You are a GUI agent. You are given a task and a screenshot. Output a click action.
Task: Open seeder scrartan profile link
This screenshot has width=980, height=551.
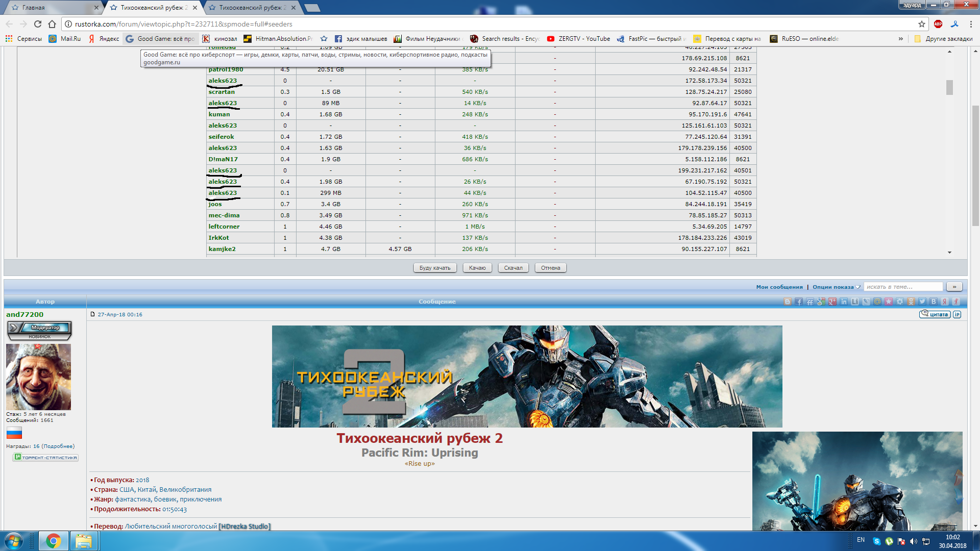tap(222, 92)
